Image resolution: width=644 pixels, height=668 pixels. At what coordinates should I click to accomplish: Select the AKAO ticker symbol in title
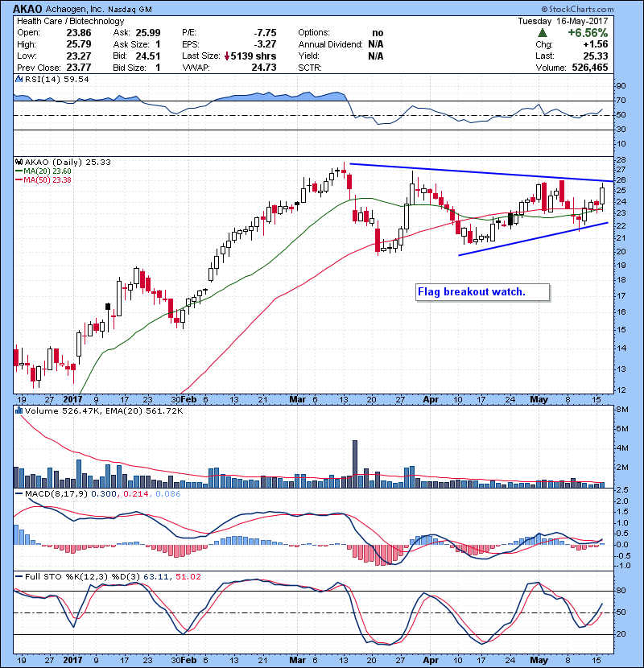27,9
